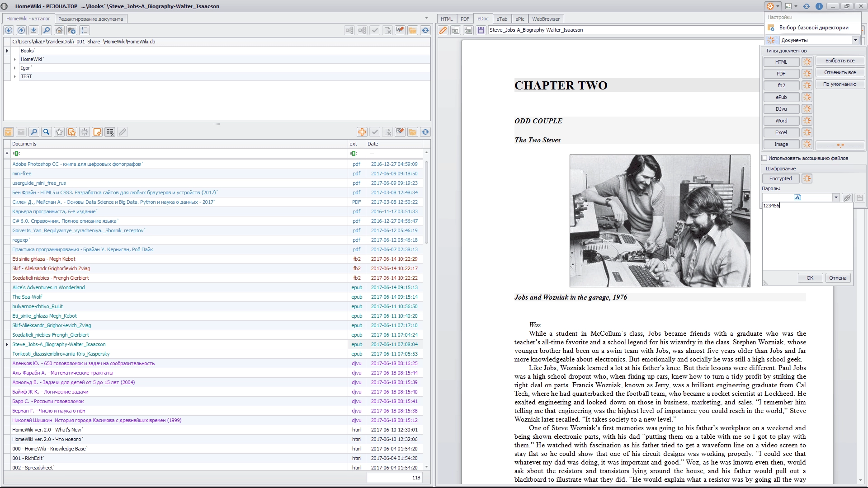Viewport: 868px width, 488px height.
Task: Click the Documents column filter field
Action: [x=180, y=153]
